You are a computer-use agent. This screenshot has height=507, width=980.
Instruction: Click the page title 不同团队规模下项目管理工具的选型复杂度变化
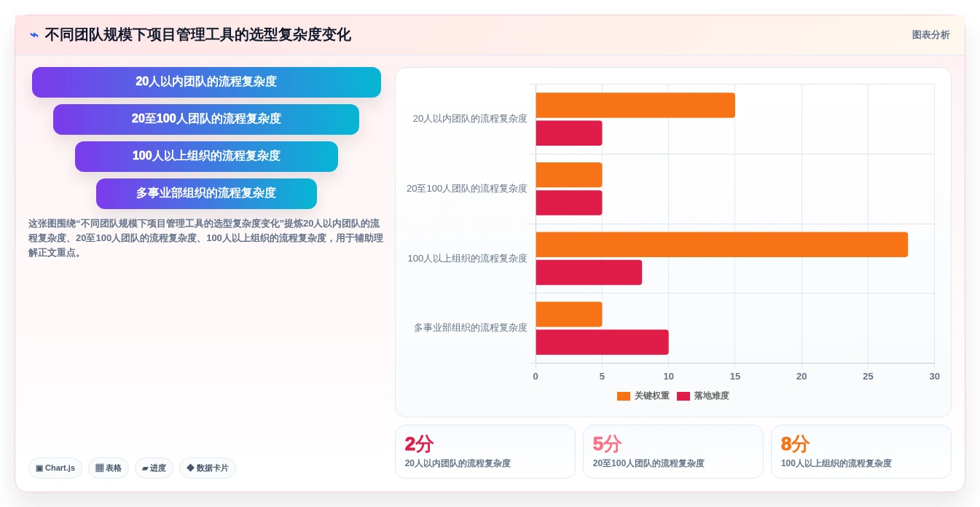tap(197, 35)
